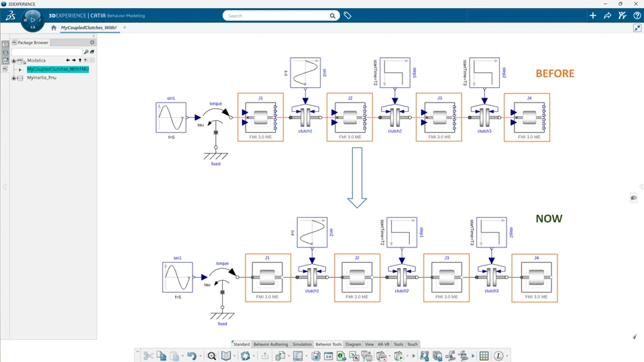Switch to the Behavior Authoring tab
This screenshot has width=644, height=362.
(x=270, y=345)
